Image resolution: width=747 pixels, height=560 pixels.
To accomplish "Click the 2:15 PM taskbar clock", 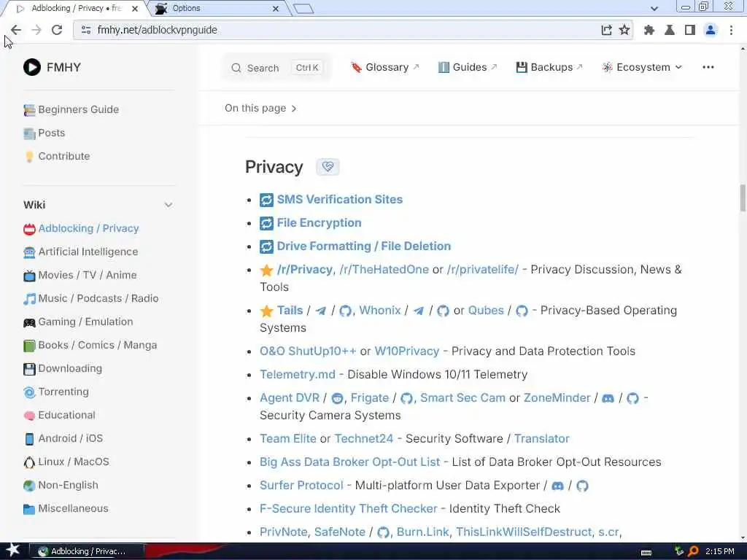I will point(720,551).
